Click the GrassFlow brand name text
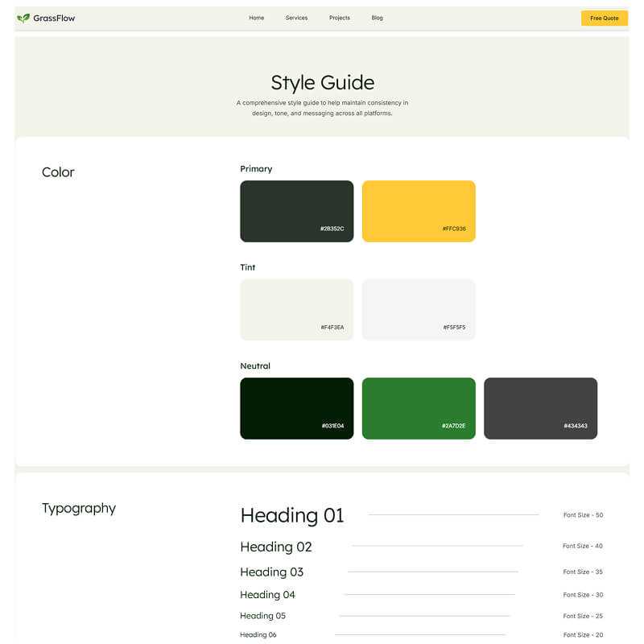Image resolution: width=644 pixels, height=644 pixels. coord(54,18)
